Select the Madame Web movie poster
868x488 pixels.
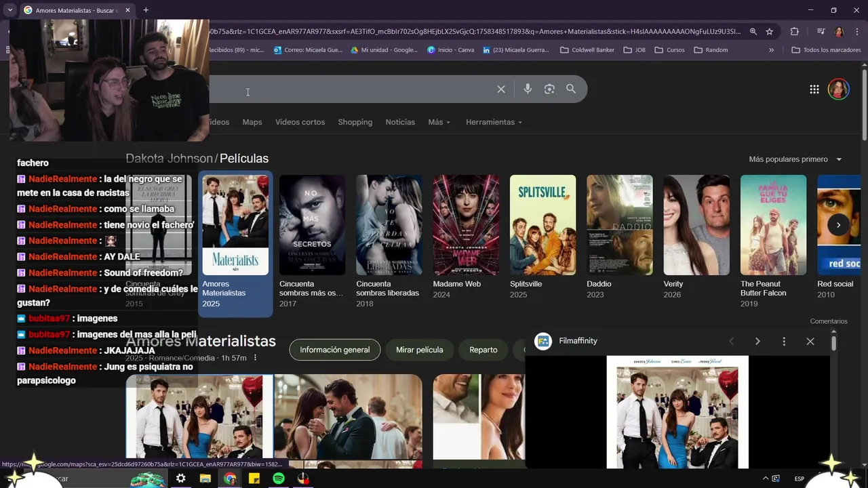coord(466,225)
